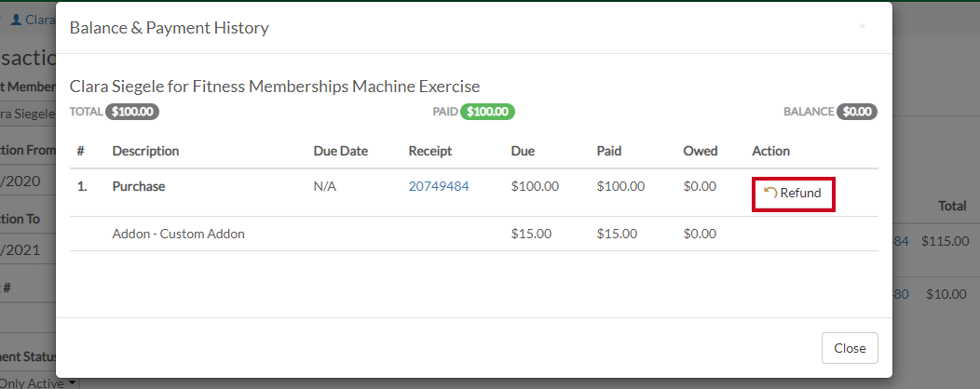Click the Purchase row $0.00 Owed value

pyautogui.click(x=700, y=186)
